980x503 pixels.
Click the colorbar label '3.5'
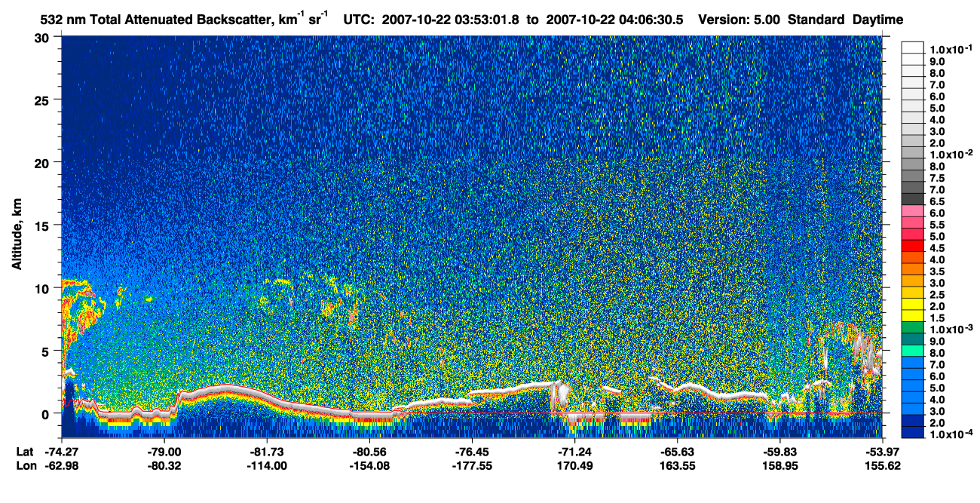click(938, 271)
